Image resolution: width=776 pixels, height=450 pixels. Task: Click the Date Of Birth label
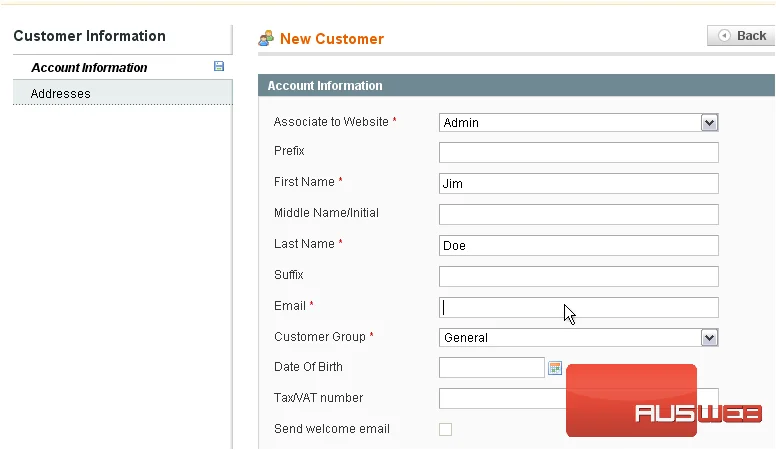pos(308,367)
